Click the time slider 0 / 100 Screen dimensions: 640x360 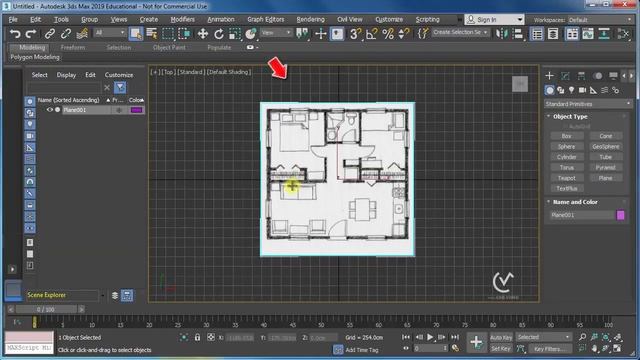(46, 309)
